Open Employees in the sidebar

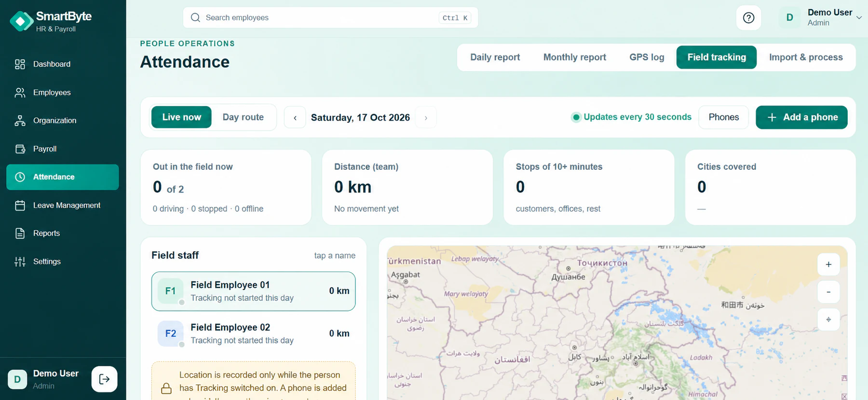63,93
